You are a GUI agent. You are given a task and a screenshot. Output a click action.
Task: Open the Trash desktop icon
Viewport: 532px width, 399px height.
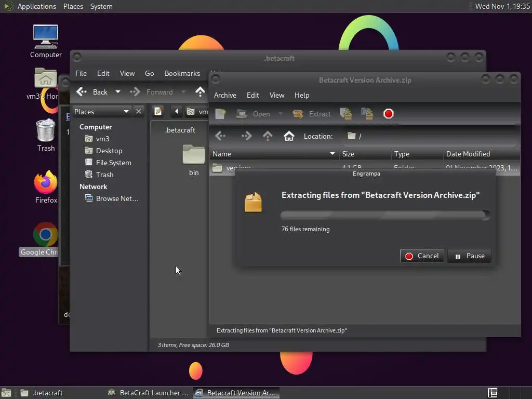(x=46, y=135)
